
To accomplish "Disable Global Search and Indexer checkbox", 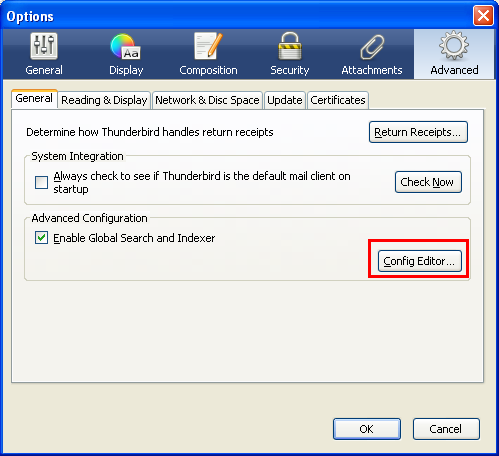I will pos(41,238).
